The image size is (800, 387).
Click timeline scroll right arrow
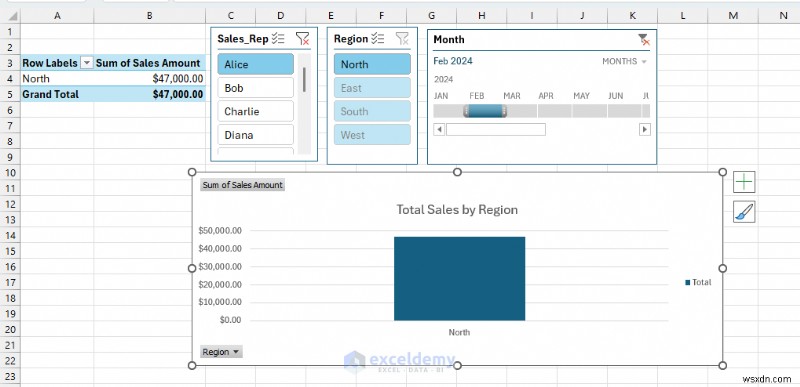645,130
